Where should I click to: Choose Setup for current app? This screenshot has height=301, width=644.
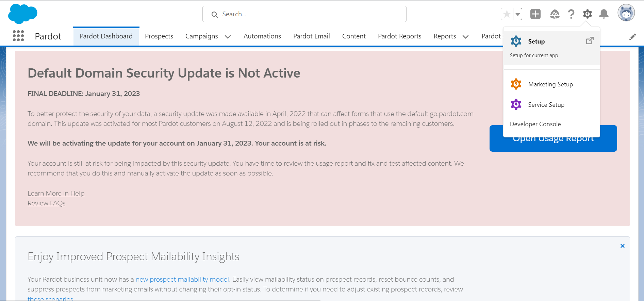pos(551,48)
